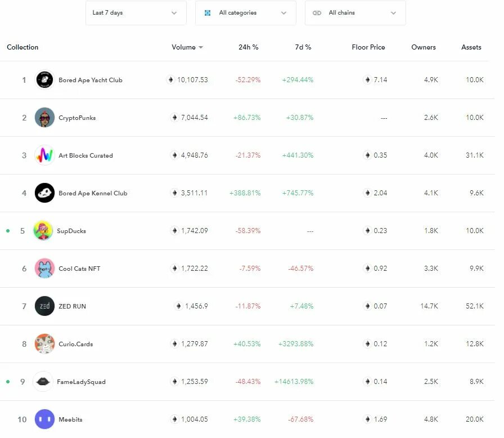This screenshot has height=438, width=504.
Task: Click the FameLadySquad lips icon
Action: point(43,381)
